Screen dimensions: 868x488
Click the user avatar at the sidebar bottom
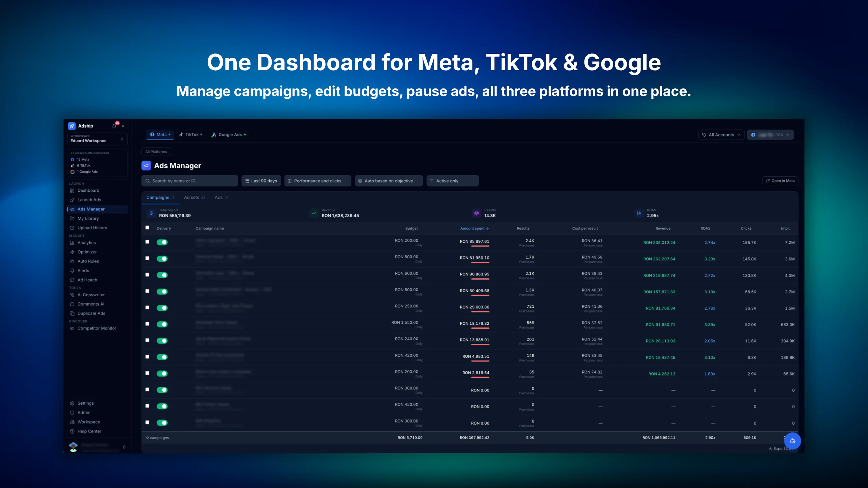73,447
